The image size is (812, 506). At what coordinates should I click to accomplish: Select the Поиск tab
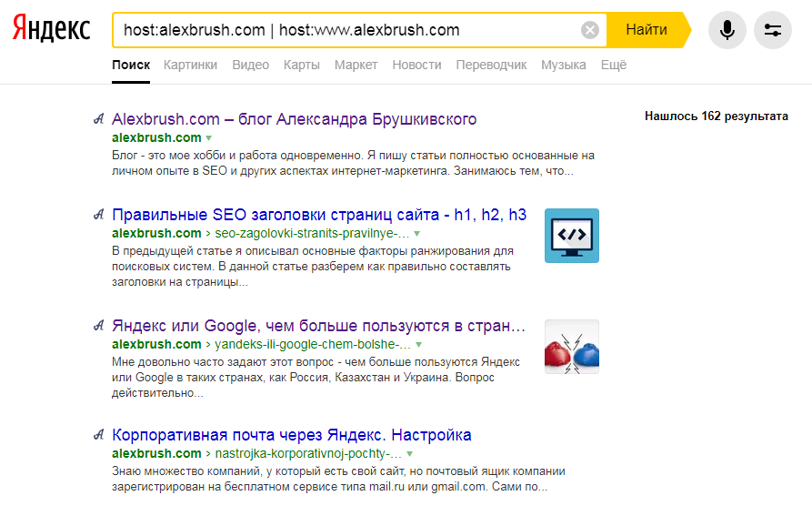(131, 65)
